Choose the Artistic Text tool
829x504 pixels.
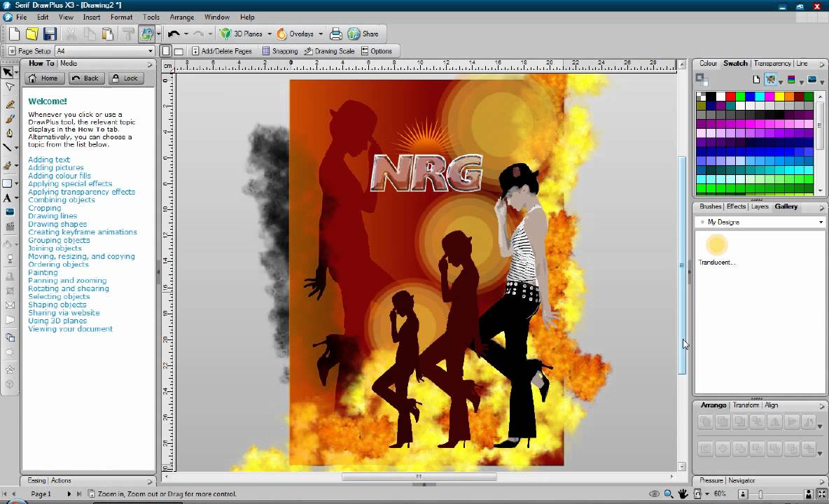8,198
